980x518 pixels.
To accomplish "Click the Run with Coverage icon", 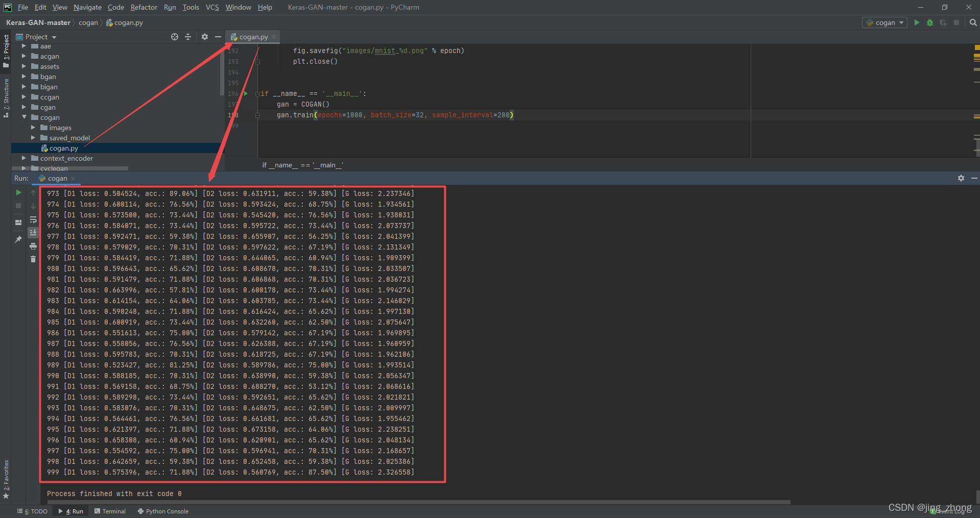I will [x=943, y=22].
